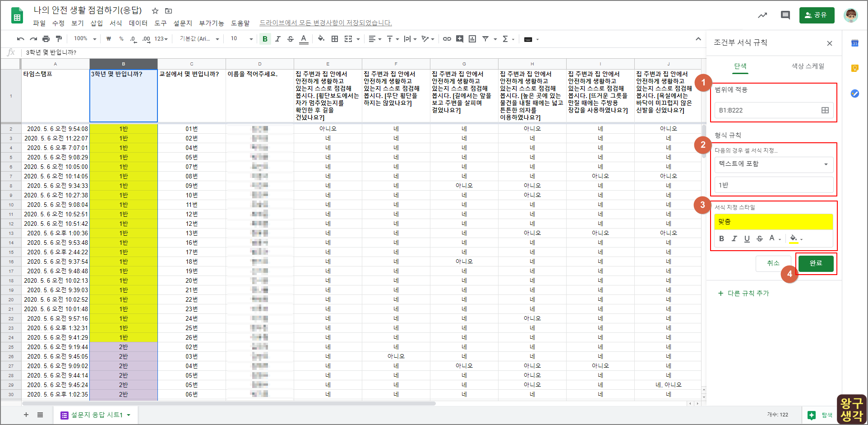Open the 수정 menu
The height and width of the screenshot is (425, 868).
coord(58,23)
